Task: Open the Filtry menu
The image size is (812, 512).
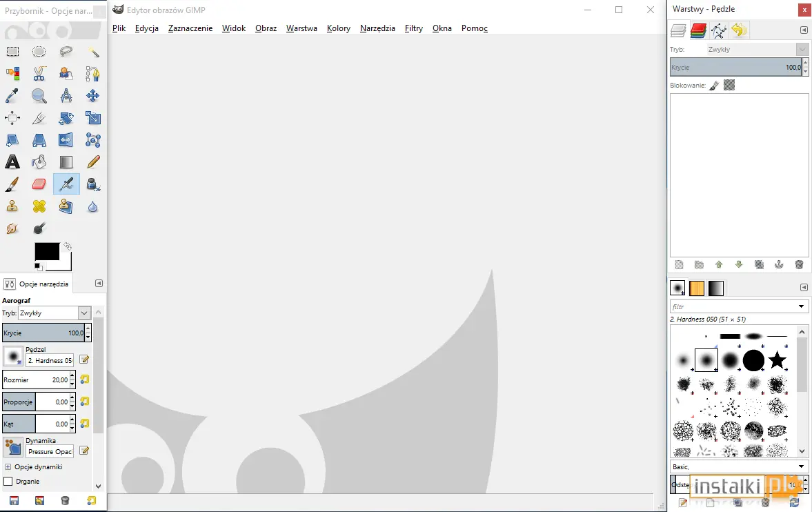Action: (x=414, y=28)
